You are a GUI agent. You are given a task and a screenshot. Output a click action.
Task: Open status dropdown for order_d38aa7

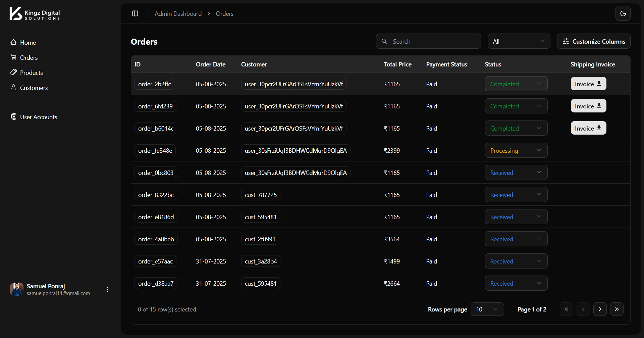tap(516, 283)
